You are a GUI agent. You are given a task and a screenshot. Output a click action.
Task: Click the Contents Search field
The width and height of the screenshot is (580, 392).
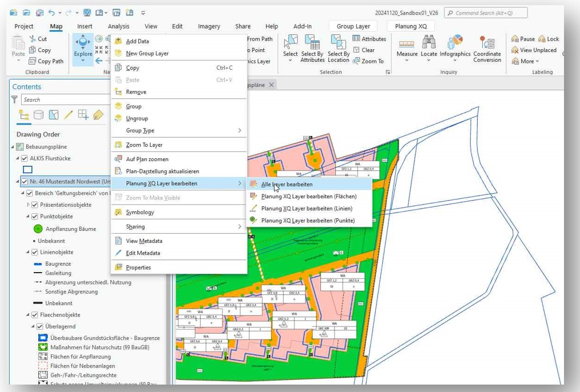pos(66,99)
